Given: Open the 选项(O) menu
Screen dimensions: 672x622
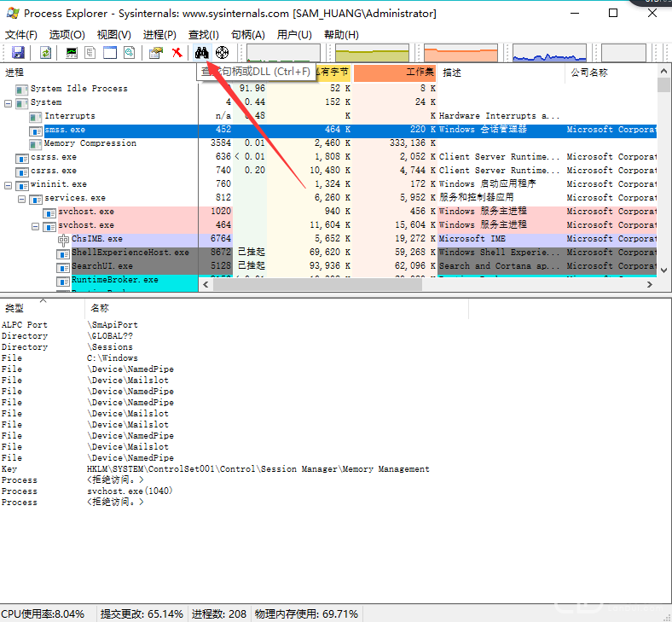Looking at the screenshot, I should 67,35.
